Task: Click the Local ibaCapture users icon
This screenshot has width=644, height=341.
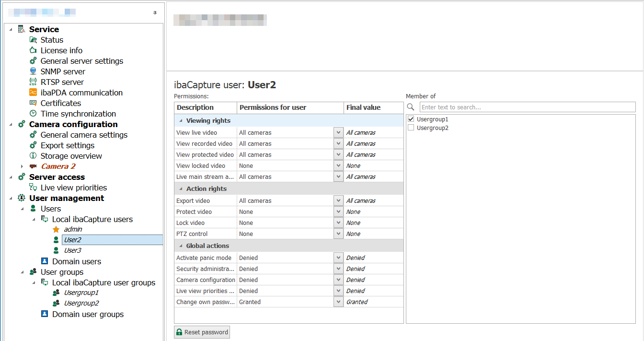Action: (45, 219)
